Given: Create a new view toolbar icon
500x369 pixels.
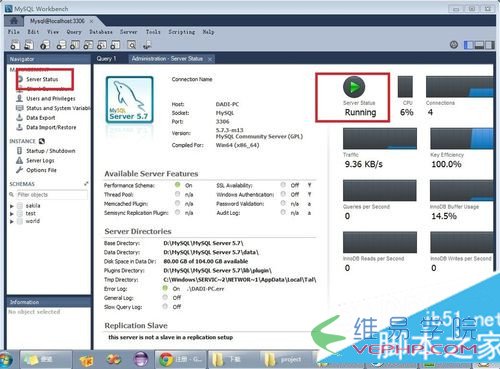Looking at the screenshot, I should pyautogui.click(x=88, y=45).
